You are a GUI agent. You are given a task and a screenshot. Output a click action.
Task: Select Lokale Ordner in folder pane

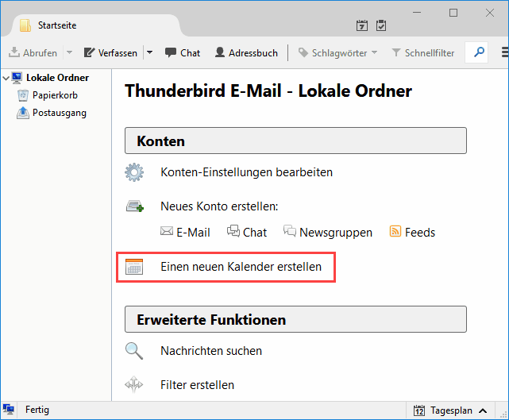click(57, 78)
